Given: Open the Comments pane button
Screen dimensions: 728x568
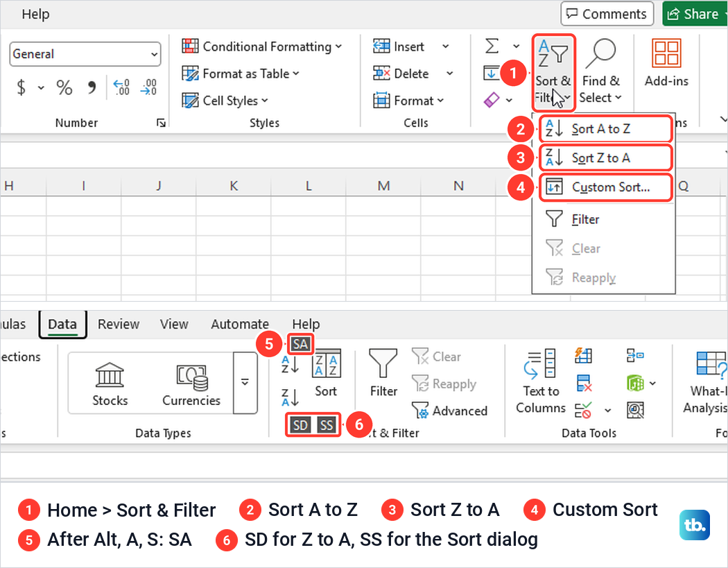Looking at the screenshot, I should [607, 14].
